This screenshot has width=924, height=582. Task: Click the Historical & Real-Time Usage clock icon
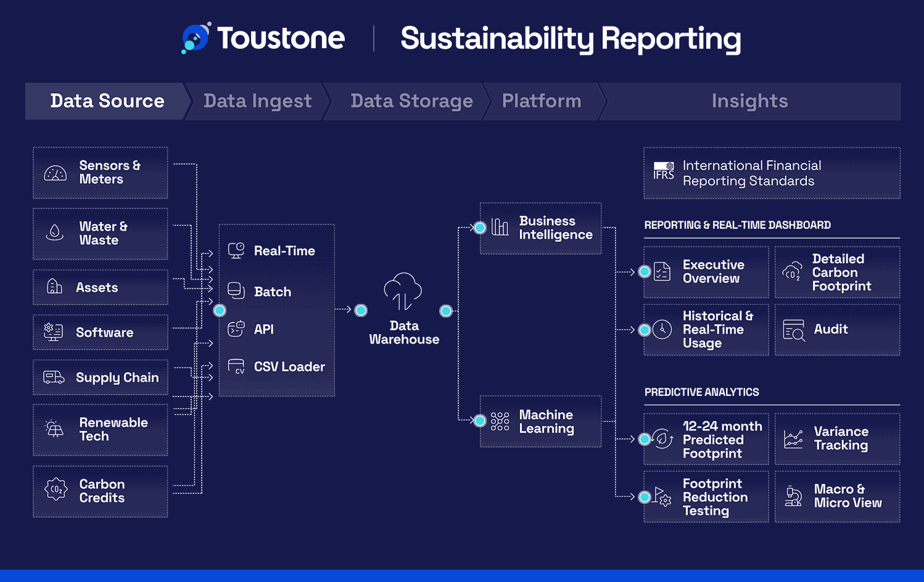click(x=662, y=329)
